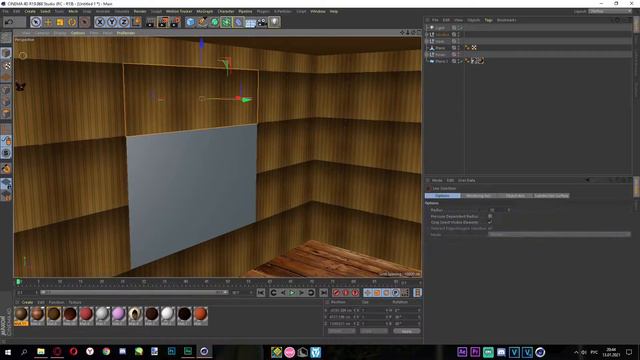640x360 pixels.
Task: Click the green Array modeling icon
Action: 226,22
